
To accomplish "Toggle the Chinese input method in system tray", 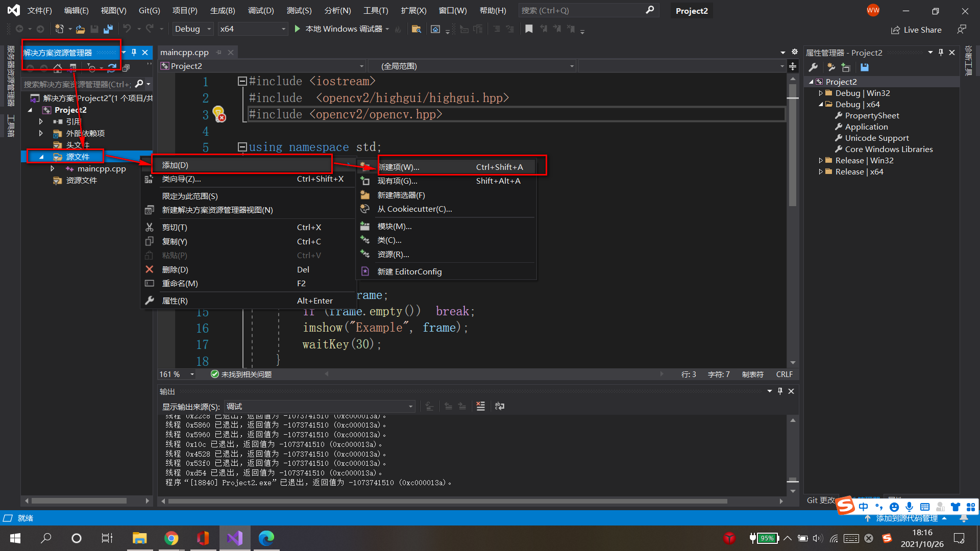I will tap(863, 507).
